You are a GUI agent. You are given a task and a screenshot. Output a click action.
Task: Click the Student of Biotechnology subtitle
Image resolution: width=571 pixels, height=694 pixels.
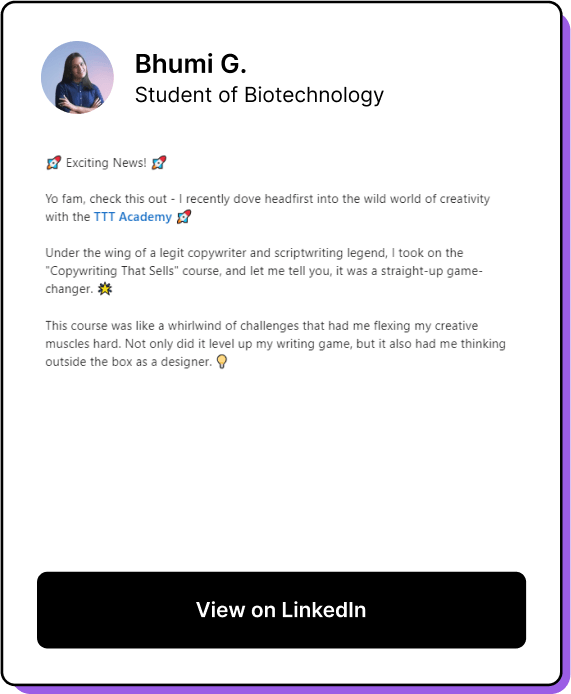[x=259, y=95]
